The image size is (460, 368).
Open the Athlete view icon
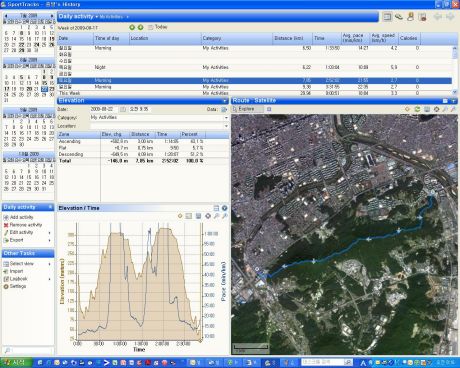point(411,17)
